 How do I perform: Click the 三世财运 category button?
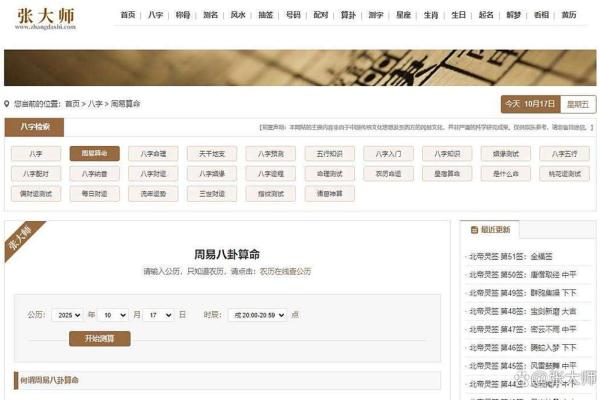[212, 194]
